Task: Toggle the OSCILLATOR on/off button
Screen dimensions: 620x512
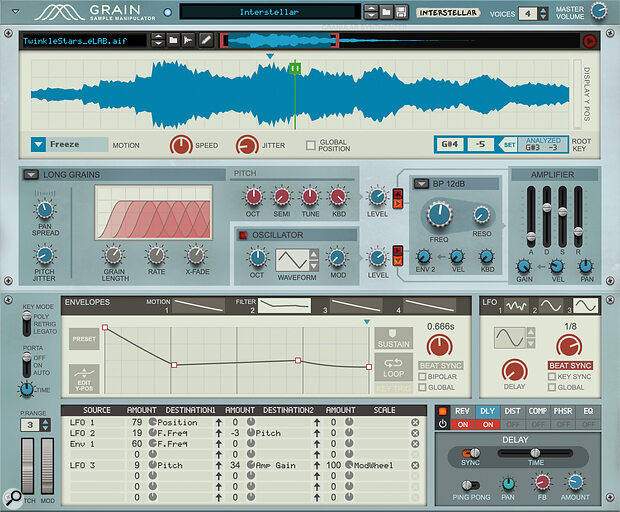Action: (x=243, y=235)
